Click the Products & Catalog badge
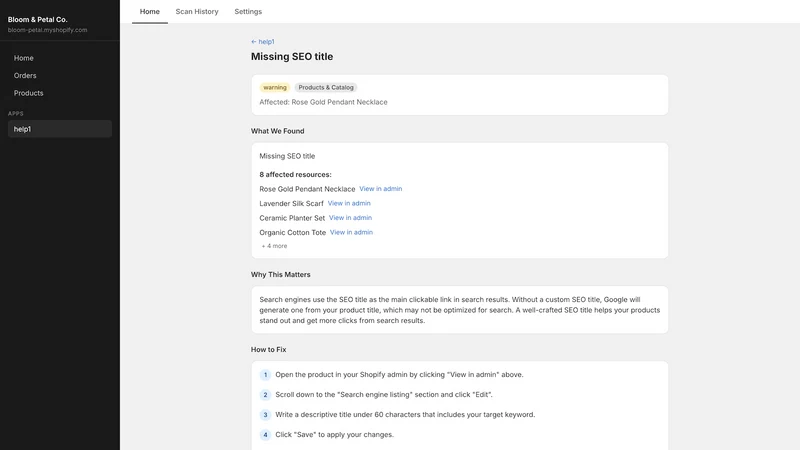This screenshot has width=800, height=450. coord(326,87)
